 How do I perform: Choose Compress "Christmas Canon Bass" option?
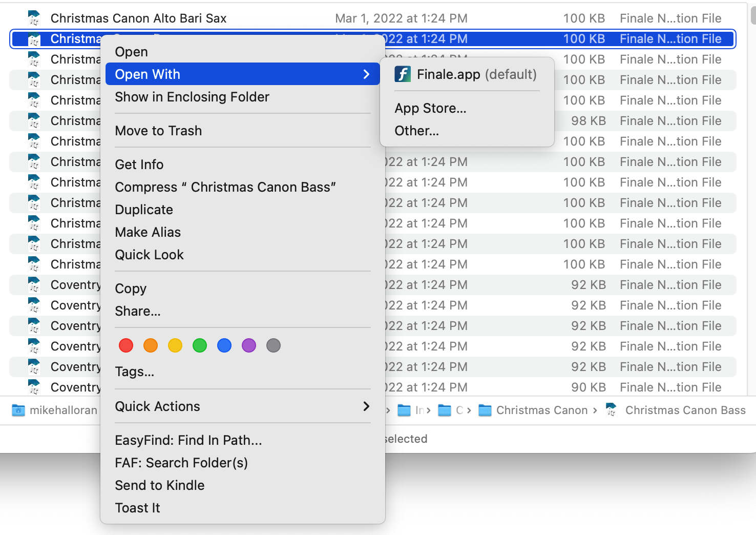click(x=225, y=187)
